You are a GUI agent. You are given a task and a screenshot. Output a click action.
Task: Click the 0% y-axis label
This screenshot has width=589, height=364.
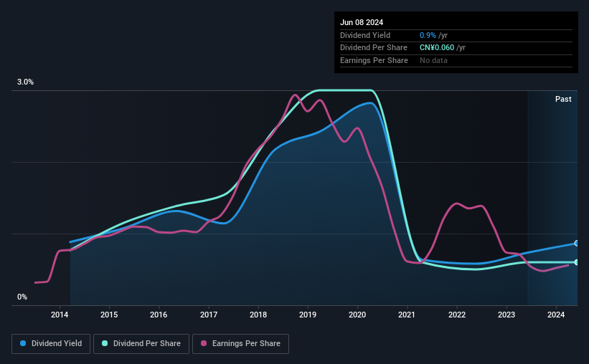[22, 297]
